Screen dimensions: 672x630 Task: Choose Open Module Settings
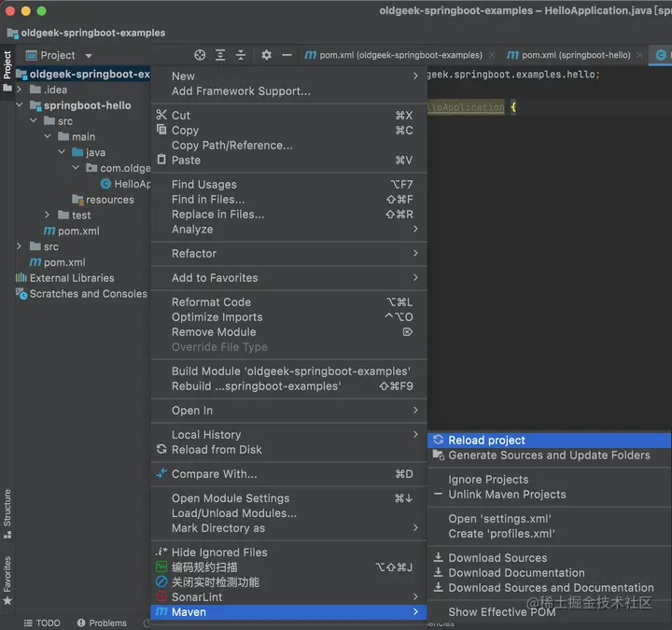pos(288,498)
